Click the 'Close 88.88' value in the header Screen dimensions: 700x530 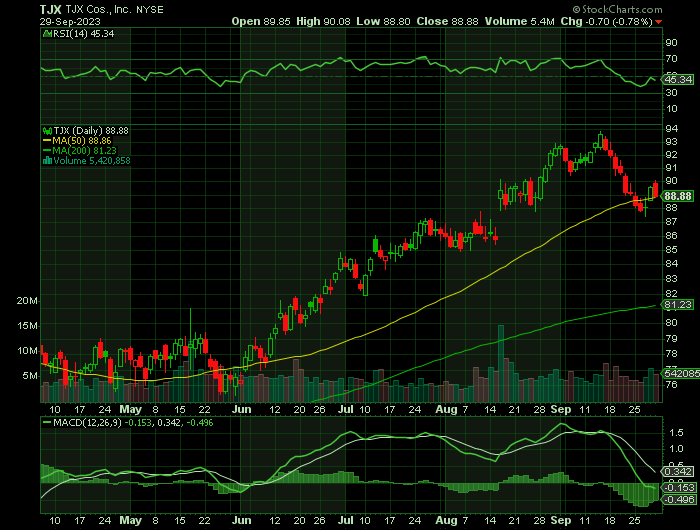[448, 21]
